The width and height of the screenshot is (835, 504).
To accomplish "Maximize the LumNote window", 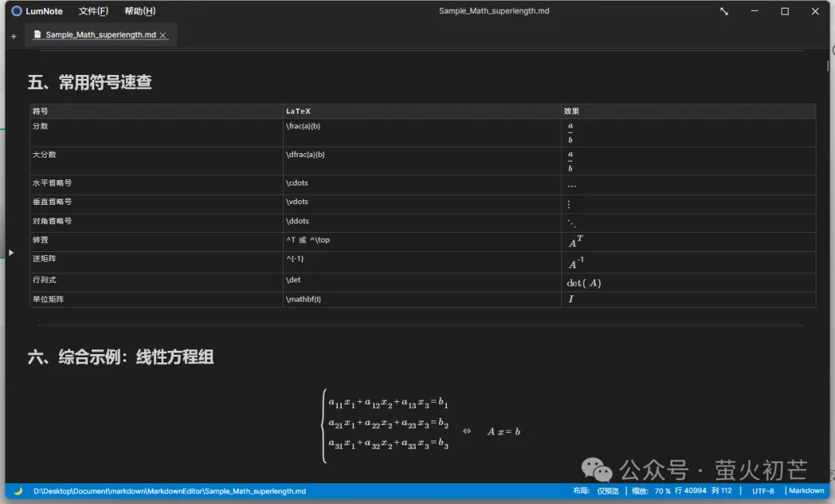I will tap(785, 11).
